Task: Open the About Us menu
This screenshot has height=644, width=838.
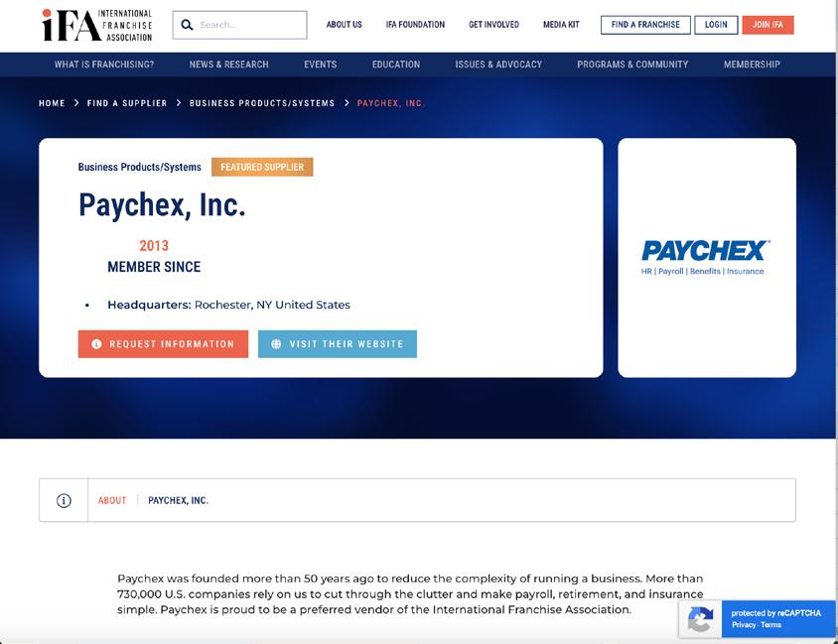Action: (344, 25)
